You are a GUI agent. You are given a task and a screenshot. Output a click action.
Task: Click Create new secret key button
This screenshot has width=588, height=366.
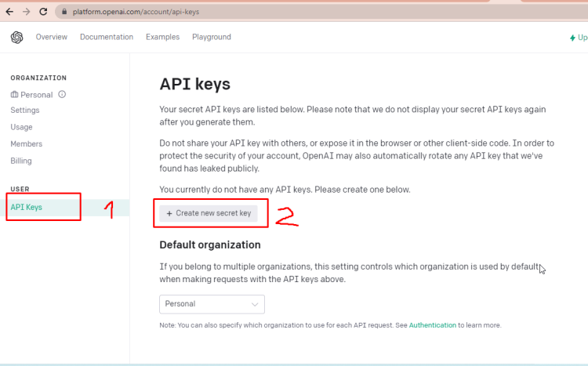tap(209, 213)
